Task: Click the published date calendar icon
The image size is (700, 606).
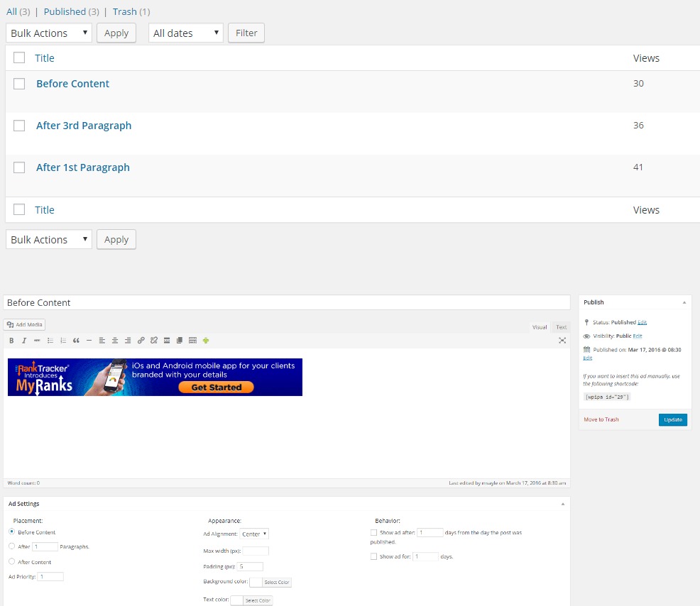Action: click(x=586, y=349)
